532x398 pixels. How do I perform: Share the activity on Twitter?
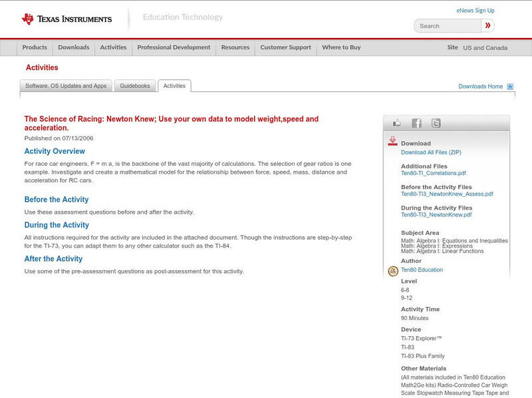pyautogui.click(x=436, y=123)
